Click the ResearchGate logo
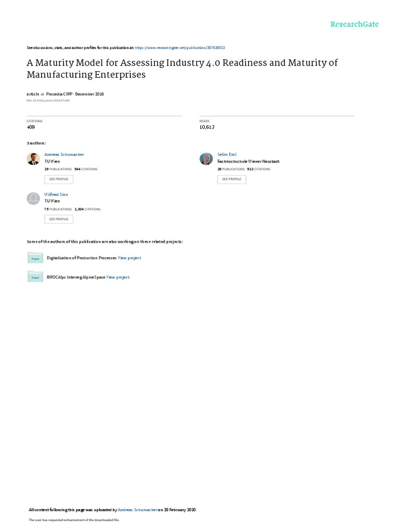The width and height of the screenshot is (399, 532). 355,24
